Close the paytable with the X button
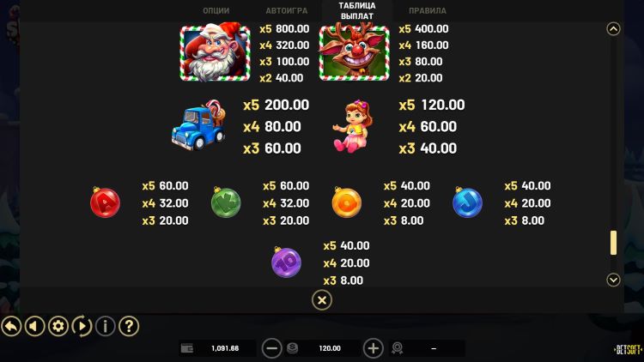The image size is (644, 362). coord(322,300)
